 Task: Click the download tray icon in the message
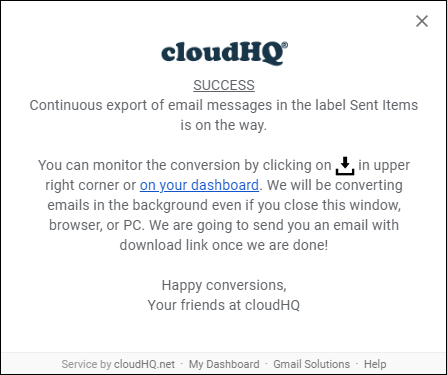tap(345, 166)
